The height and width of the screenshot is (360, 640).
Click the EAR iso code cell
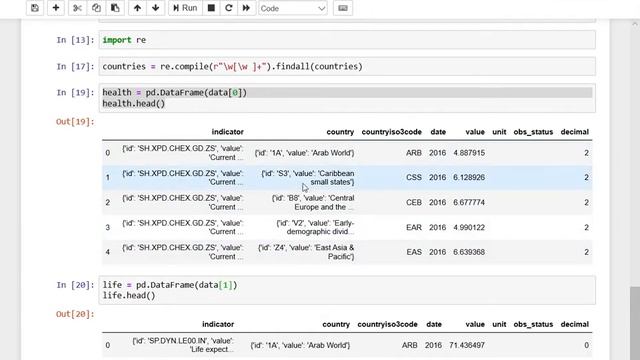(x=414, y=227)
